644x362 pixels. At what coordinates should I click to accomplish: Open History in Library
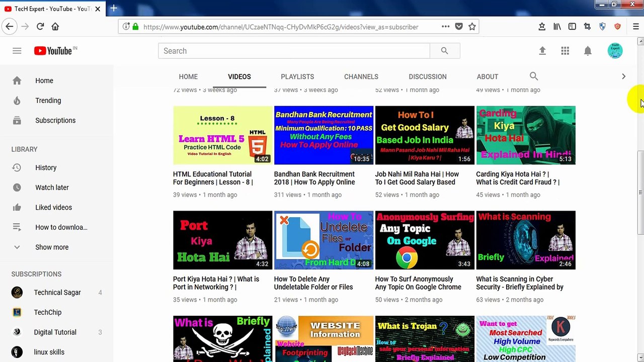tap(56, 168)
